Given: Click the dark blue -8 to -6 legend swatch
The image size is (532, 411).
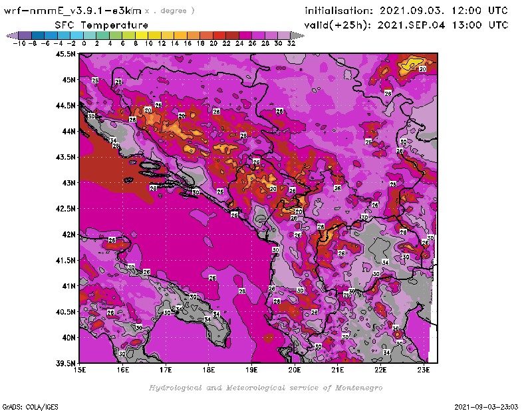Looking at the screenshot, I should [x=38, y=35].
